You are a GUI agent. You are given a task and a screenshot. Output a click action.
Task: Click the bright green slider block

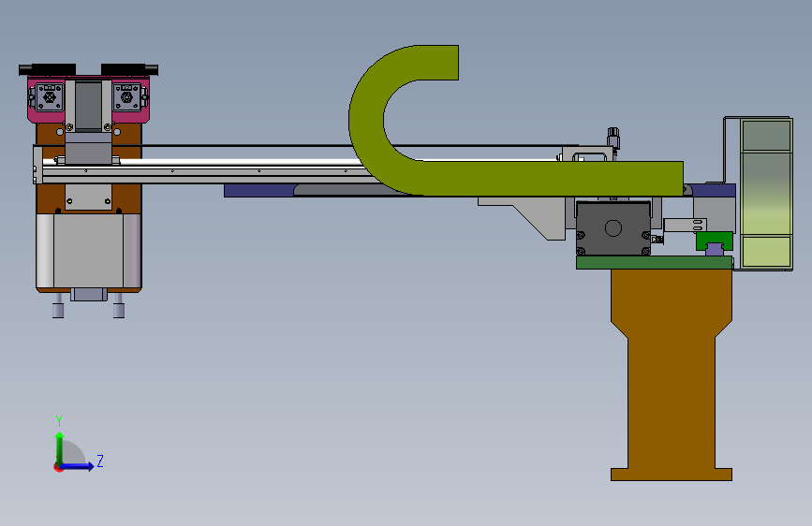714,241
